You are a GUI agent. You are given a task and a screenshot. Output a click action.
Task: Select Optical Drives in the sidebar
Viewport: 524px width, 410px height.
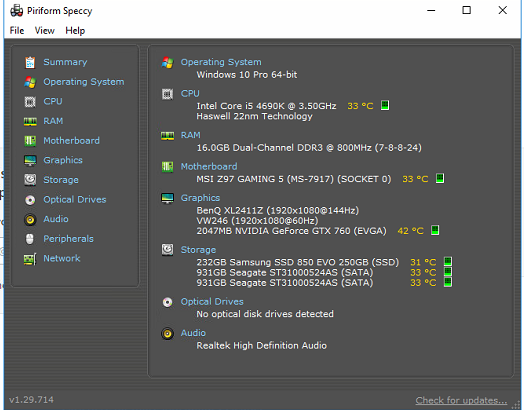point(75,200)
